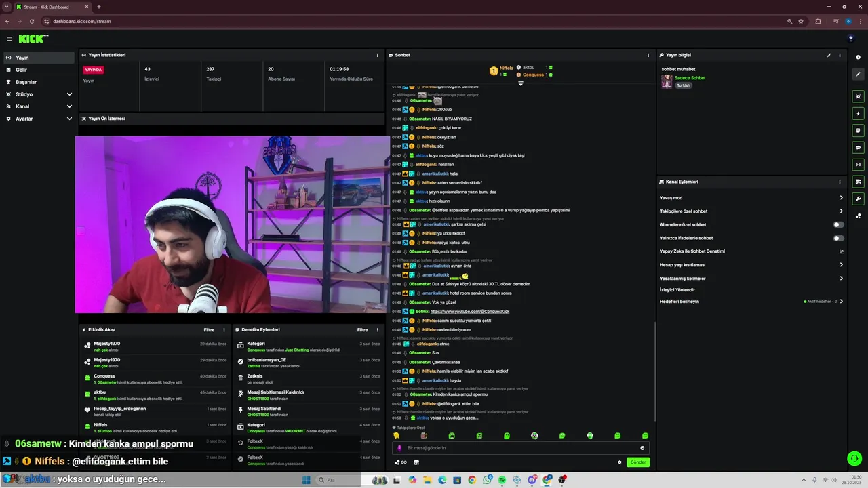Toggle the channel actions icon in the right sidebar

(x=858, y=182)
